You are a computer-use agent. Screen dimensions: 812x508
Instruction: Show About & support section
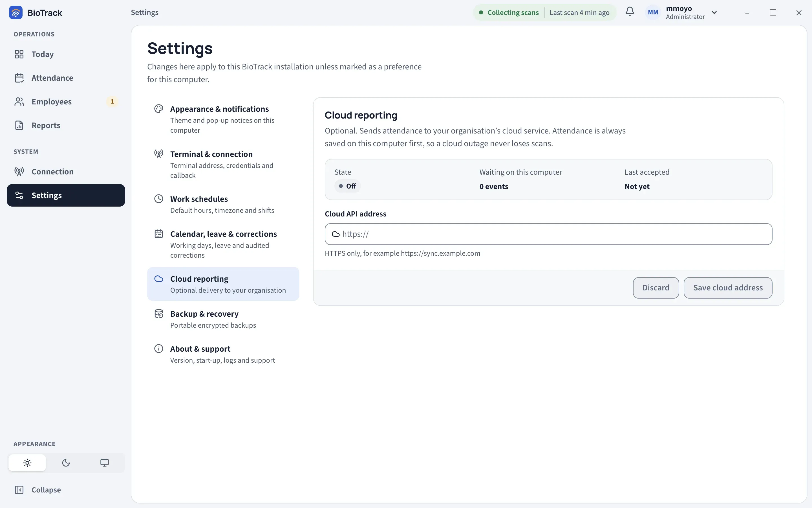pos(223,354)
